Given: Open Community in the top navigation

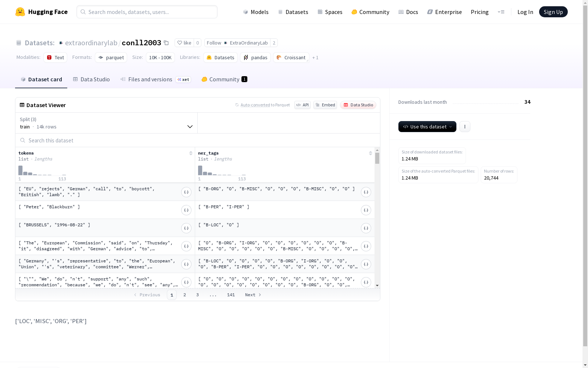Looking at the screenshot, I should [370, 12].
